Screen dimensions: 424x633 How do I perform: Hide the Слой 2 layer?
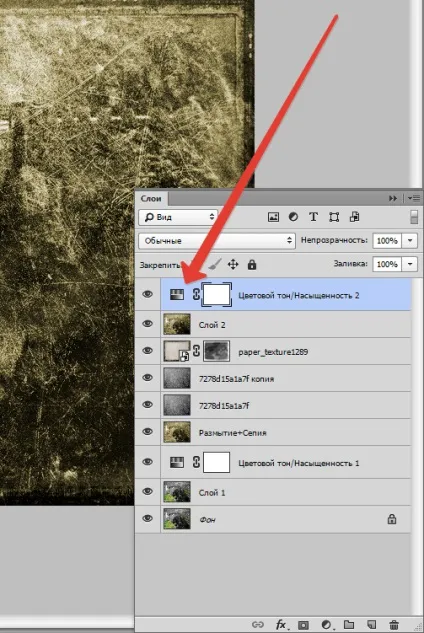click(x=148, y=324)
